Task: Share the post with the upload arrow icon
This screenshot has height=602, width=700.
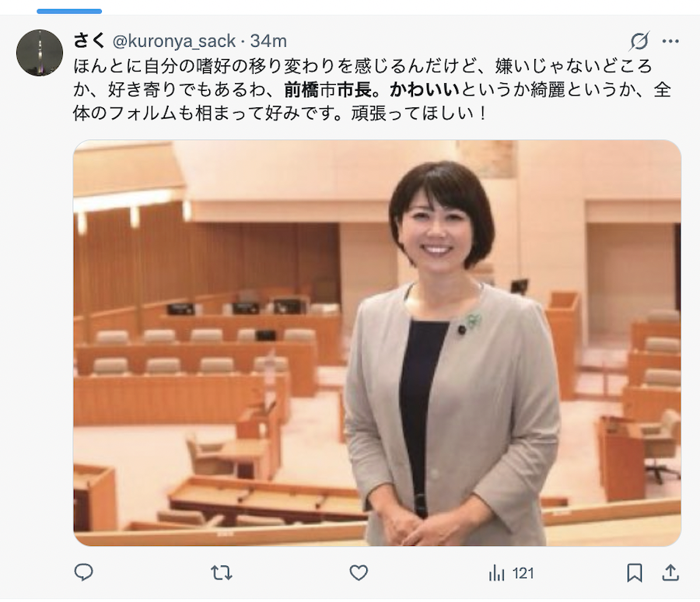Action: point(670,572)
